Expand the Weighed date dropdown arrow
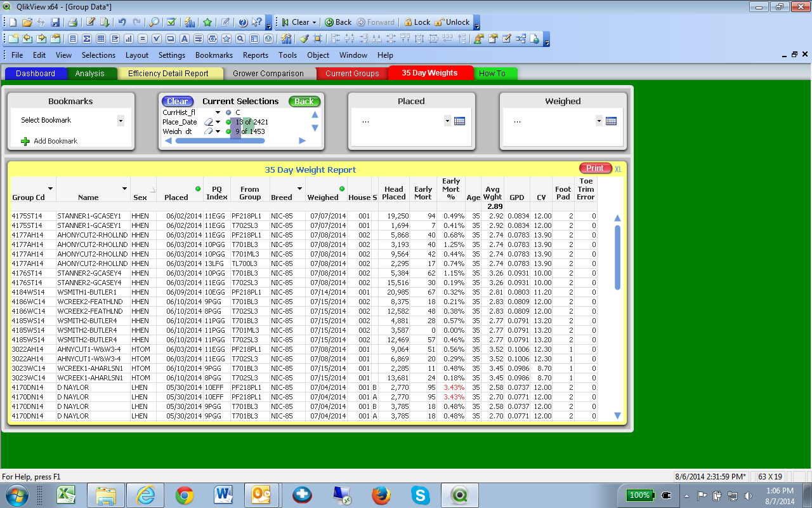This screenshot has height=508, width=812. pos(599,121)
